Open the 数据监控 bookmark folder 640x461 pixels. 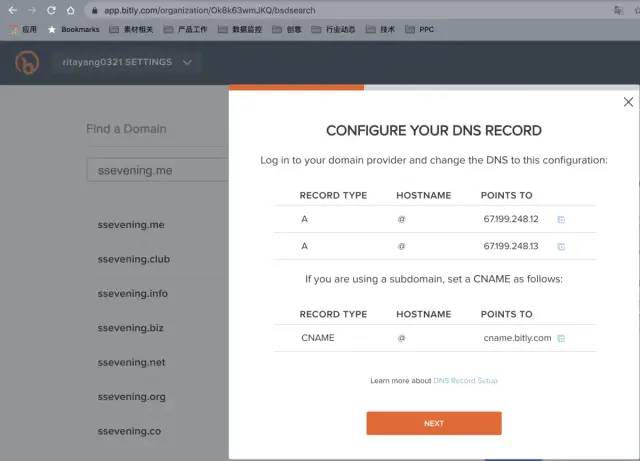click(240, 29)
